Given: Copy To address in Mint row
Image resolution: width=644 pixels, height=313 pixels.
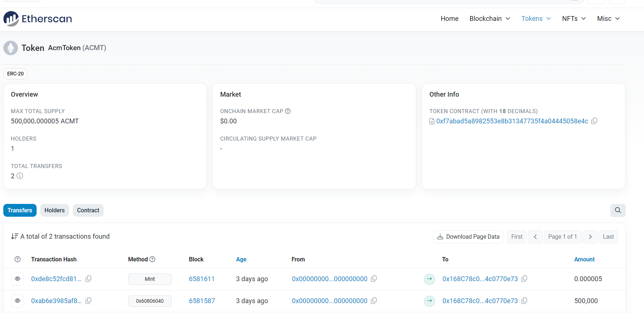Looking at the screenshot, I should 524,279.
